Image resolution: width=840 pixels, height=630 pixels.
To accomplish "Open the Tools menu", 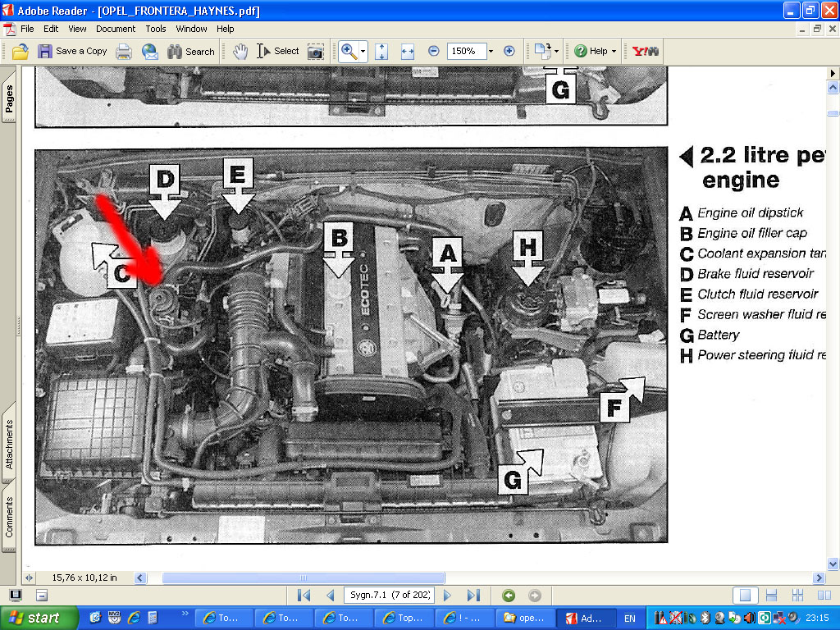I will pyautogui.click(x=156, y=29).
